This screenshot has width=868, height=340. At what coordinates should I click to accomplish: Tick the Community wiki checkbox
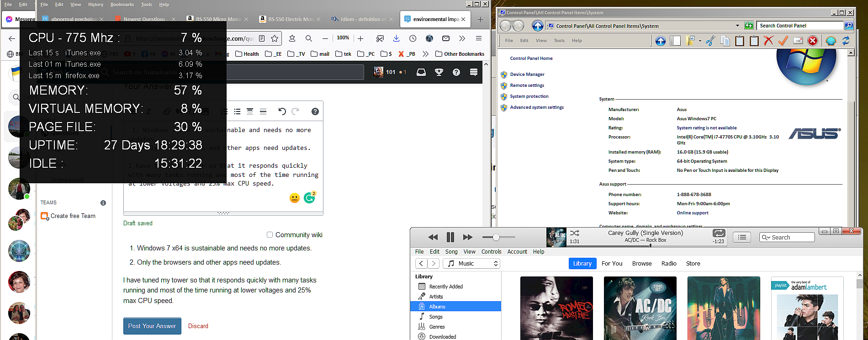pos(270,235)
